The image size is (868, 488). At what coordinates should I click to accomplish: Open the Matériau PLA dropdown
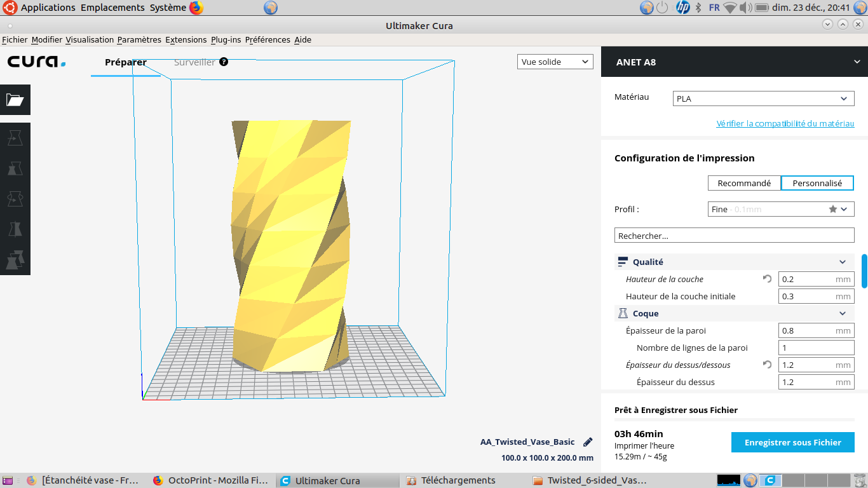(764, 98)
